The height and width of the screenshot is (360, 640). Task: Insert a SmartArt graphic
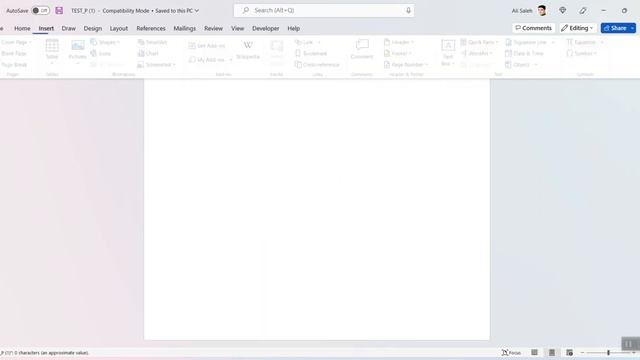pos(152,42)
